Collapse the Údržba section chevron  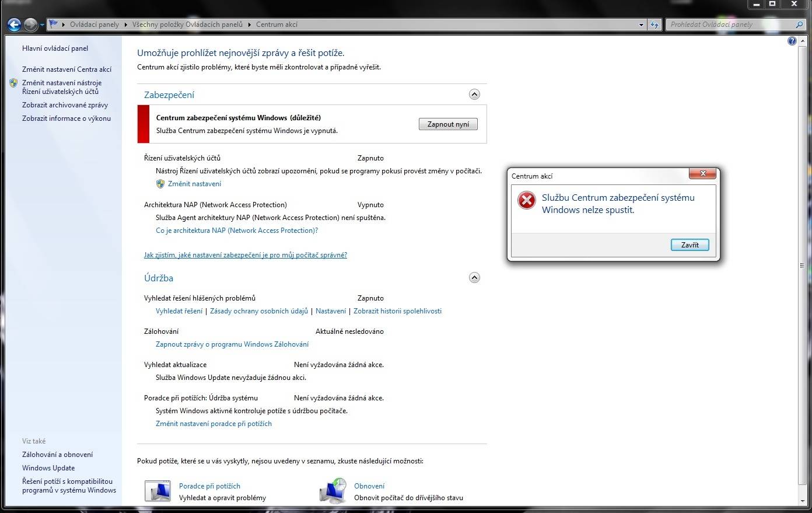474,278
